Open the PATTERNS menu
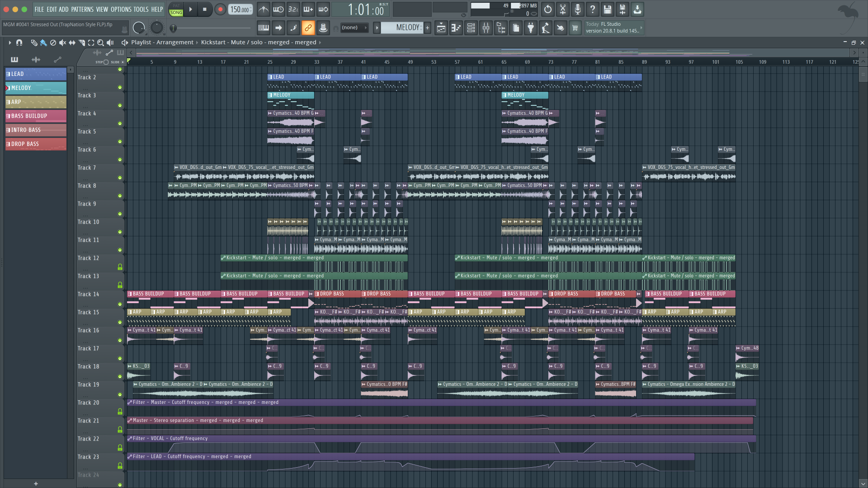The image size is (868, 488). (82, 9)
